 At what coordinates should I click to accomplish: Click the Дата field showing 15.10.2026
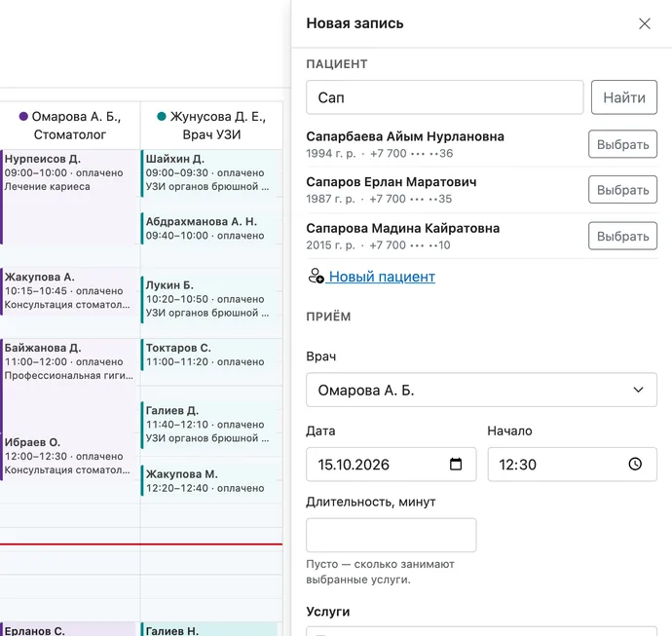tap(391, 465)
